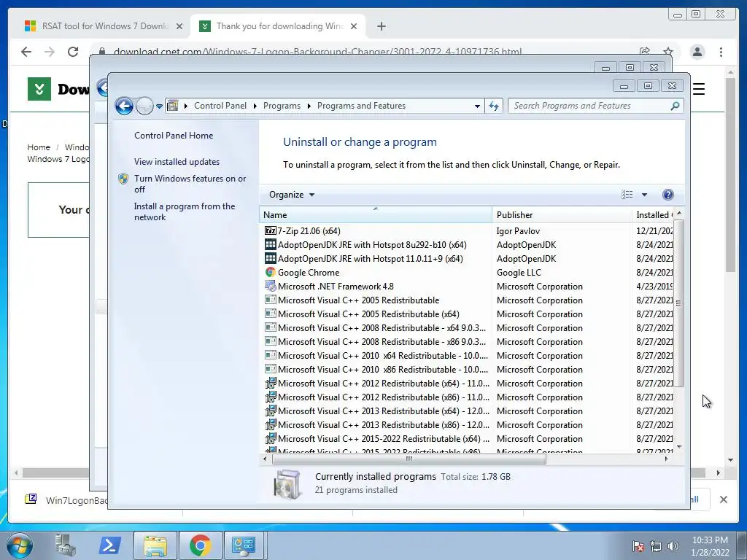Launch PowerShell from the taskbar

110,545
